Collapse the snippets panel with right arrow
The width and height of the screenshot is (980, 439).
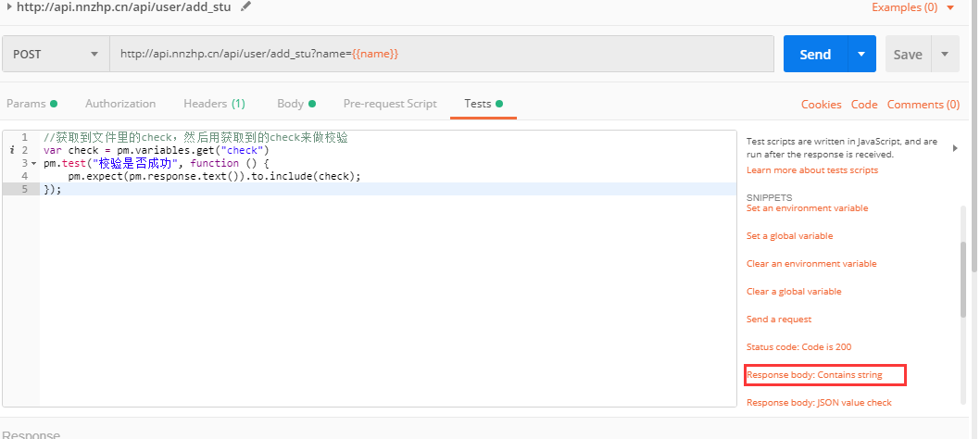955,148
